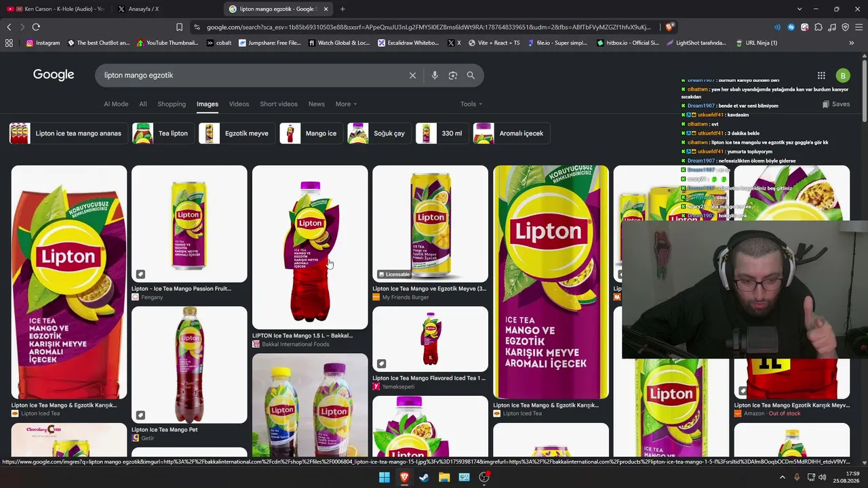Switch to Shopping results
This screenshot has width=868, height=488.
[172, 104]
